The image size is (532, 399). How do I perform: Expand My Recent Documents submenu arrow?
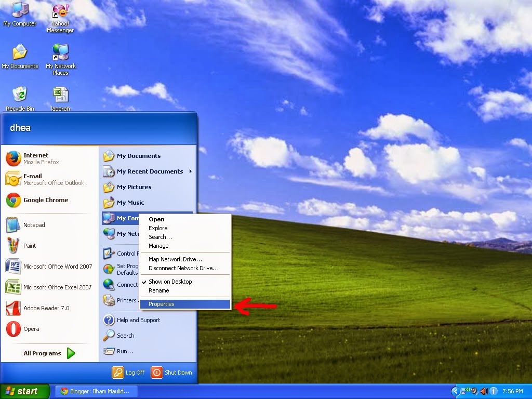pos(191,171)
